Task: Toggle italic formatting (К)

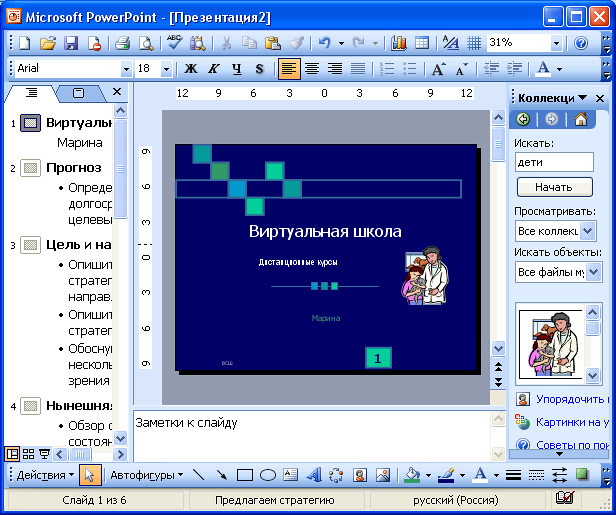Action: point(213,69)
